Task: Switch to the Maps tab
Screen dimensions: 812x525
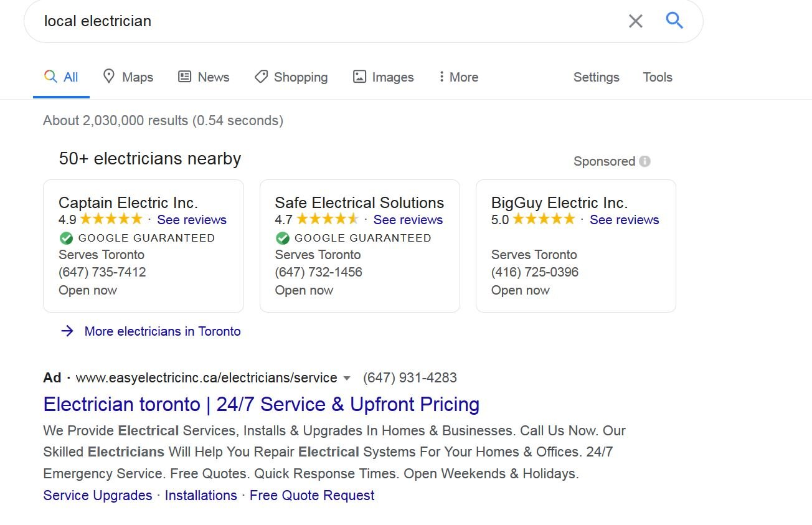Action: pos(128,77)
